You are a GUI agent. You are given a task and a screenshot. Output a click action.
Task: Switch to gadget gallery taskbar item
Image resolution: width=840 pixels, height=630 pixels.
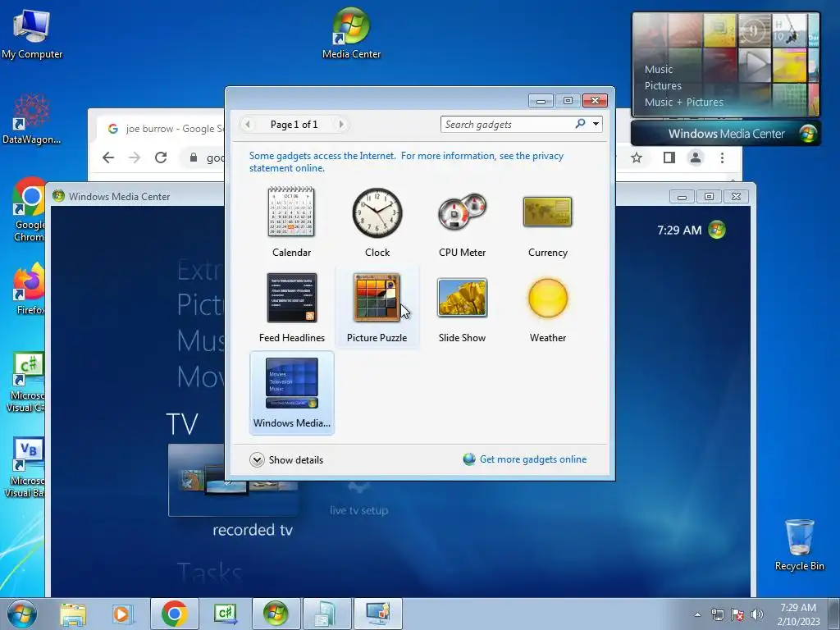[377, 614]
